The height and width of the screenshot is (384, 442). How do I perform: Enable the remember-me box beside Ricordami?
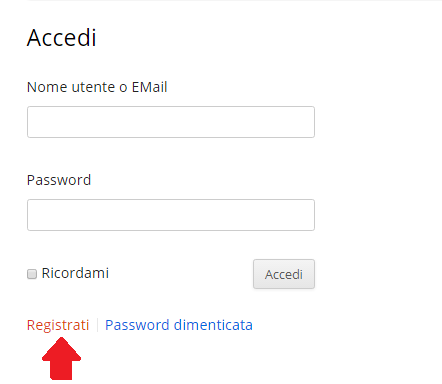[x=32, y=274]
